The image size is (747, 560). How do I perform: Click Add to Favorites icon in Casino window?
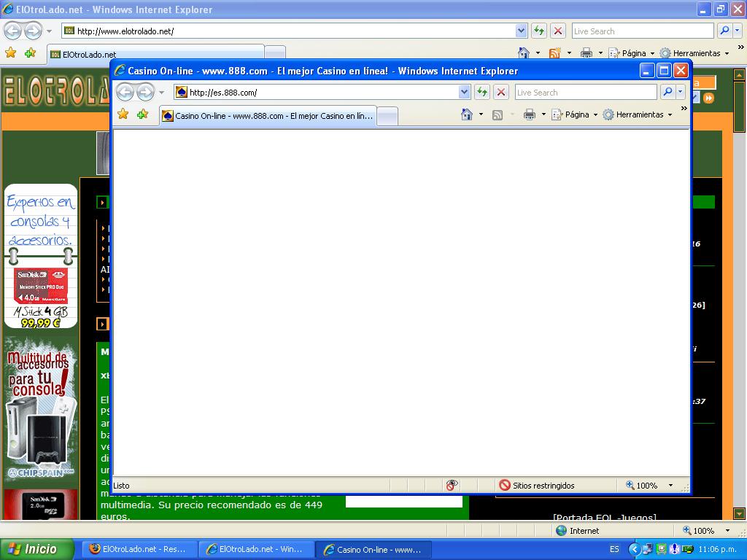[x=142, y=114]
